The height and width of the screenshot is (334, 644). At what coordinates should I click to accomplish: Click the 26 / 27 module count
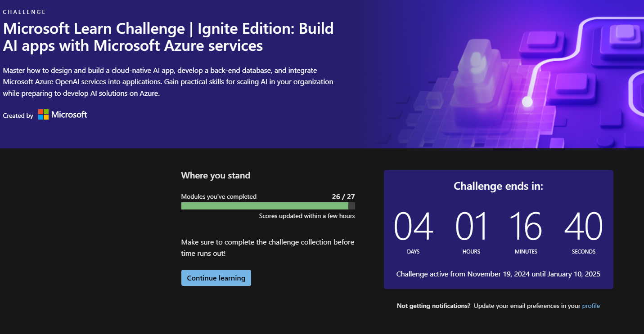(343, 196)
